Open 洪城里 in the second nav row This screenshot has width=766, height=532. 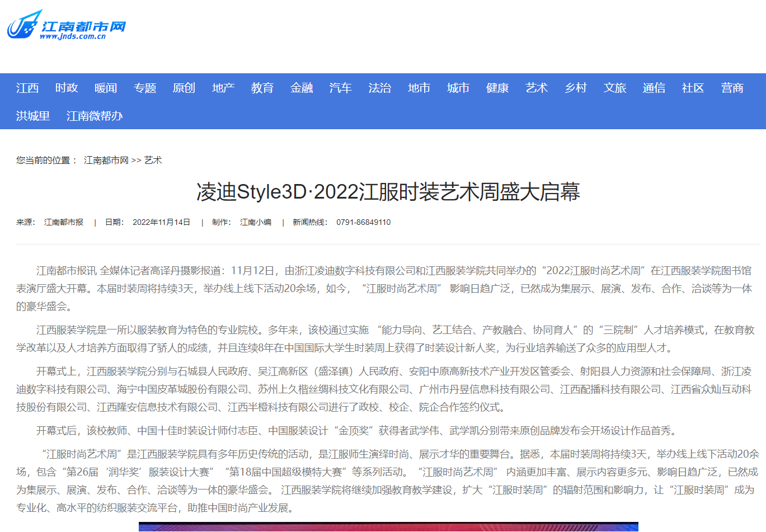[33, 116]
